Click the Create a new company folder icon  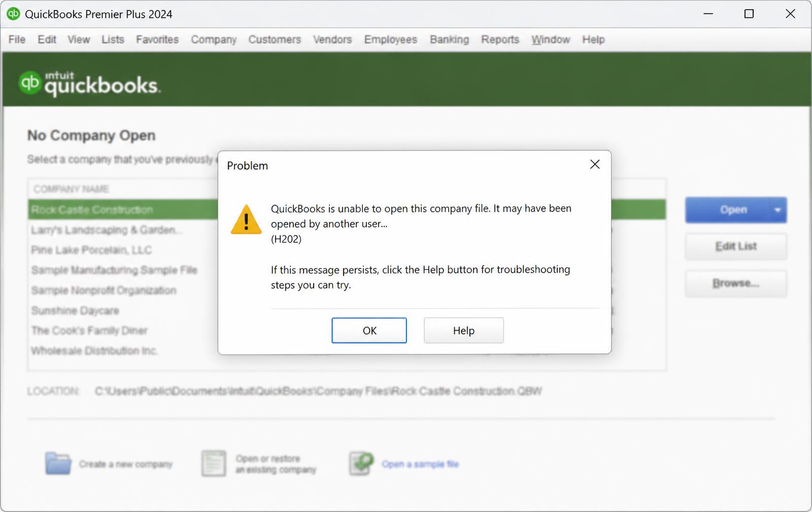(58, 463)
